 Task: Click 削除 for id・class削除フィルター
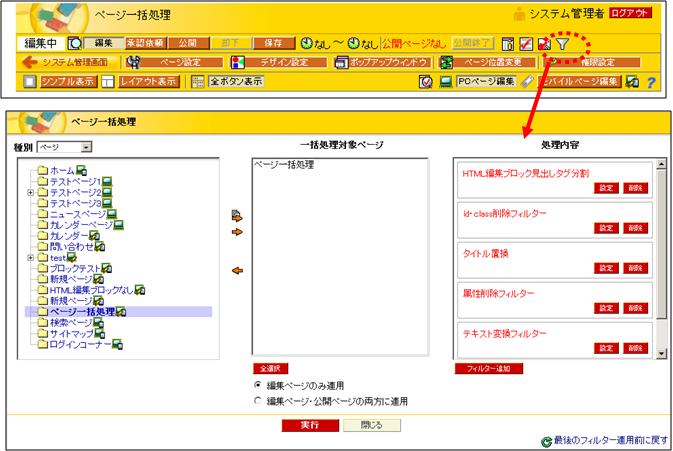coord(635,228)
